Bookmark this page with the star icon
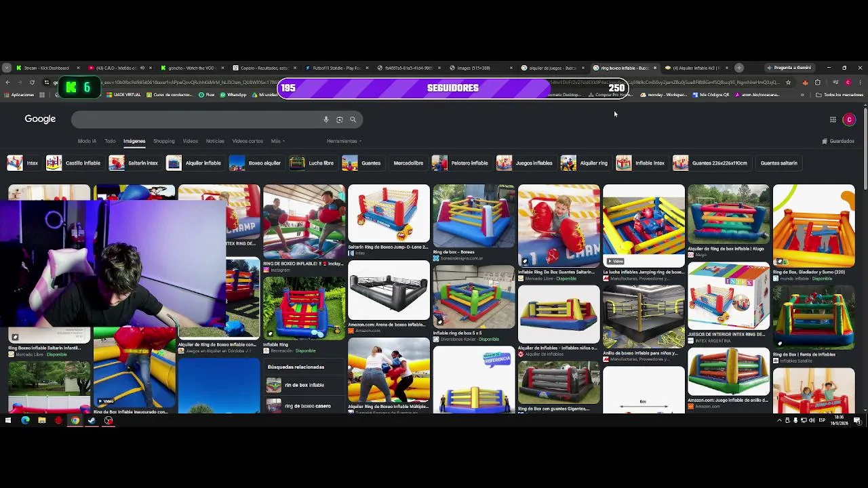The image size is (868, 488). click(x=788, y=82)
